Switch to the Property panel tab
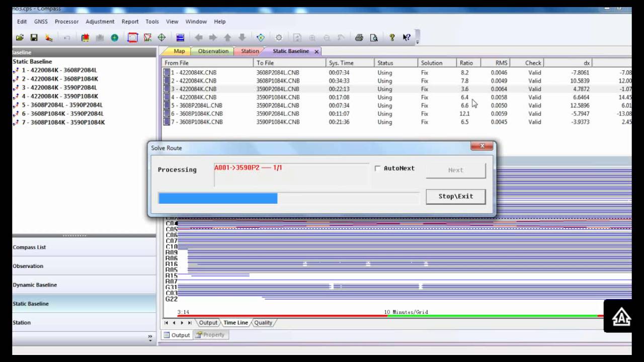The image size is (644, 362). 210,335
